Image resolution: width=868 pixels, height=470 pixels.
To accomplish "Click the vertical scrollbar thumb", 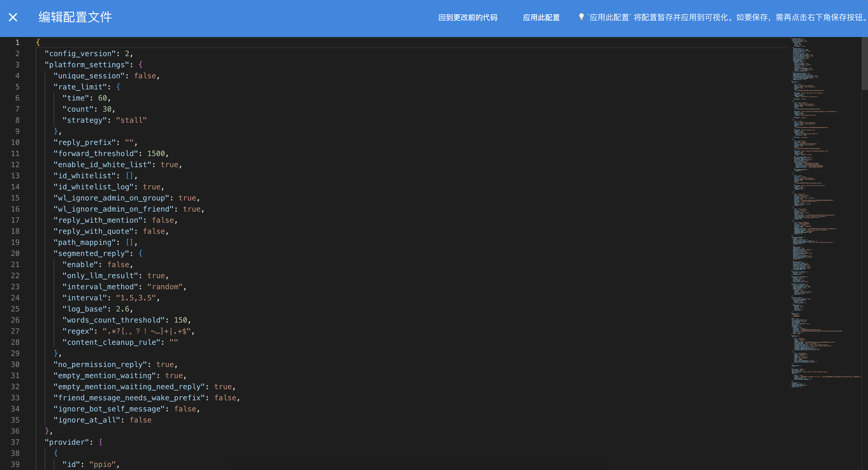I will [x=864, y=64].
